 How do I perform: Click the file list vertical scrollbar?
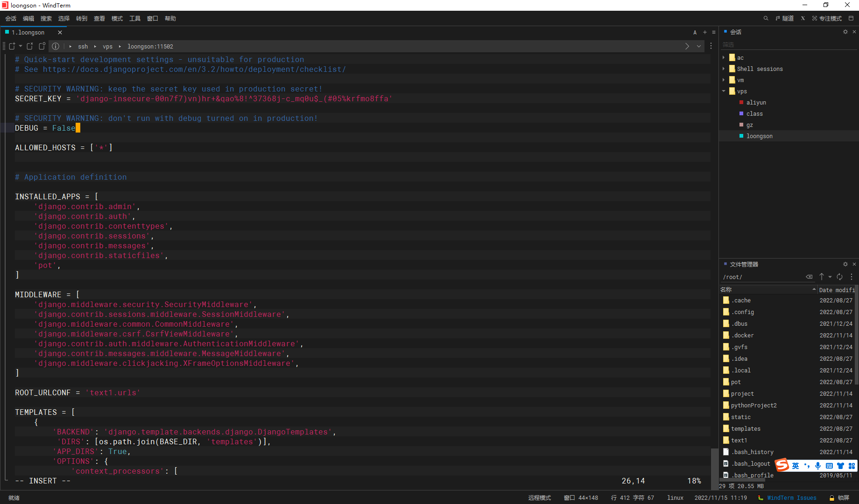click(857, 334)
